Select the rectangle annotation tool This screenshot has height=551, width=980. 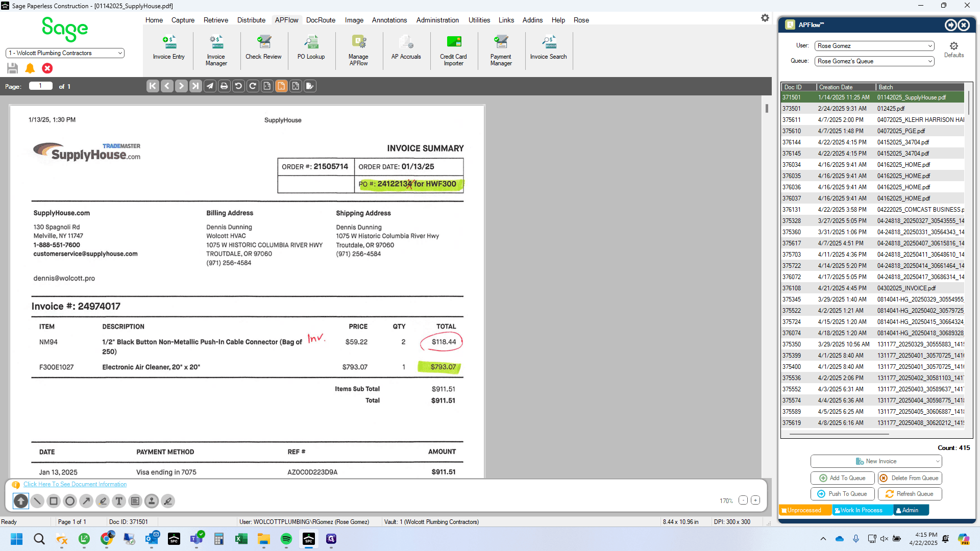[54, 501]
